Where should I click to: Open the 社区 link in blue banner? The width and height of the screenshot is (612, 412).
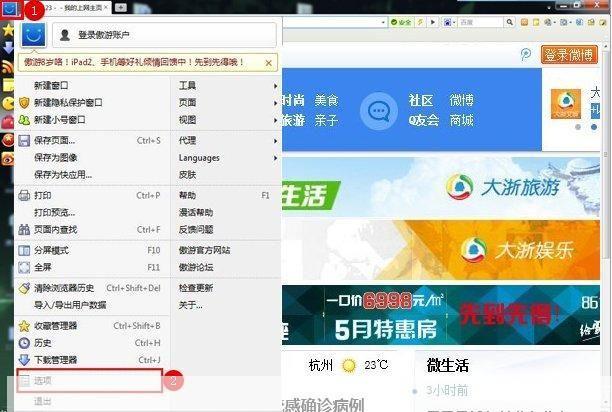[x=421, y=100]
